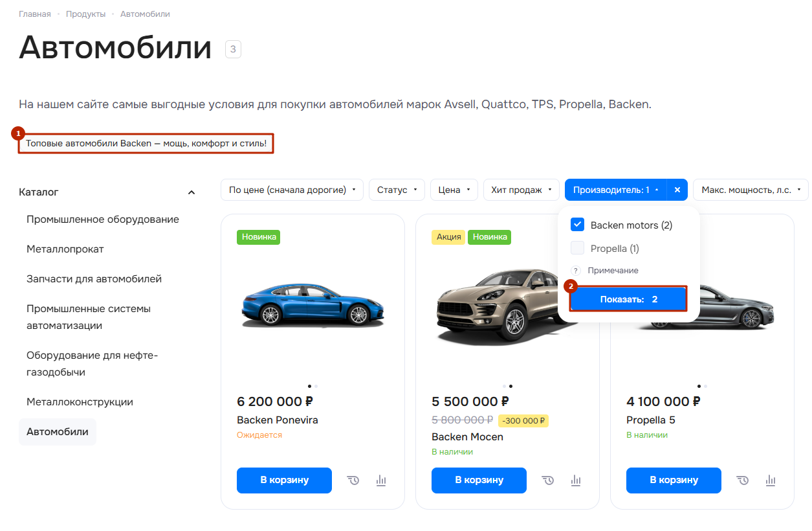The width and height of the screenshot is (812, 531).
Task: Click the history icon on Propella 5 card
Action: [x=743, y=480]
